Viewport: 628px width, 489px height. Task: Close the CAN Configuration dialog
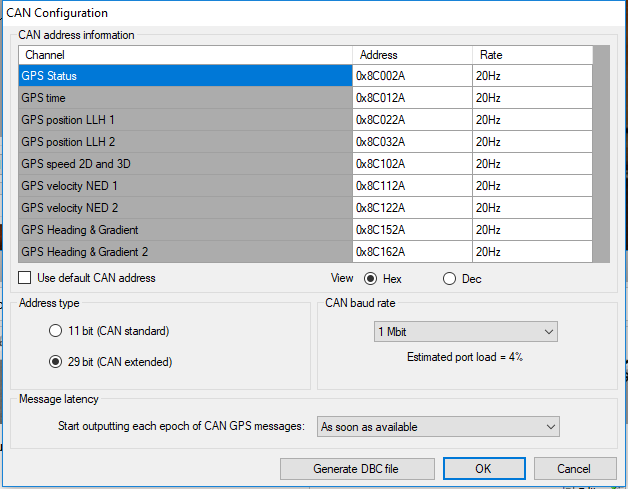tap(575, 468)
